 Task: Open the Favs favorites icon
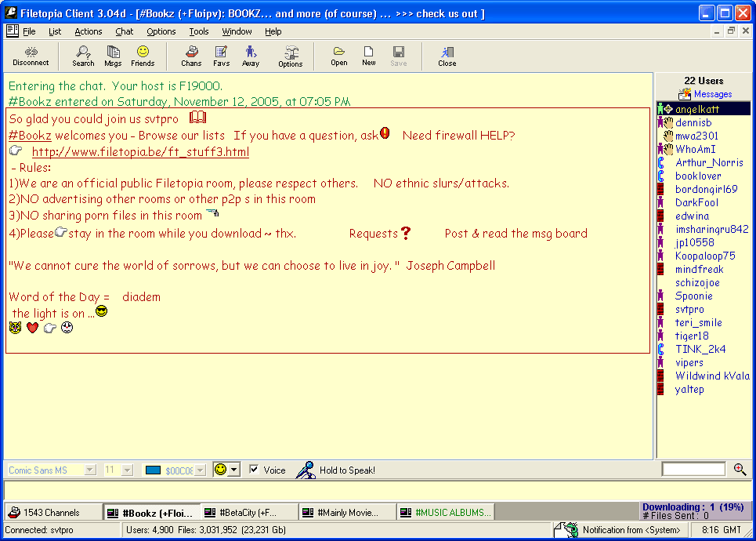click(221, 56)
